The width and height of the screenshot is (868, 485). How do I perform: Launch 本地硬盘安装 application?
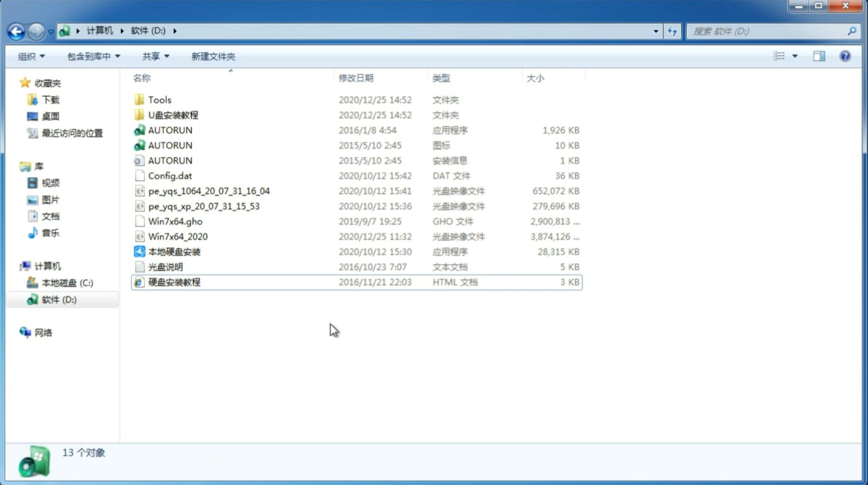[174, 251]
